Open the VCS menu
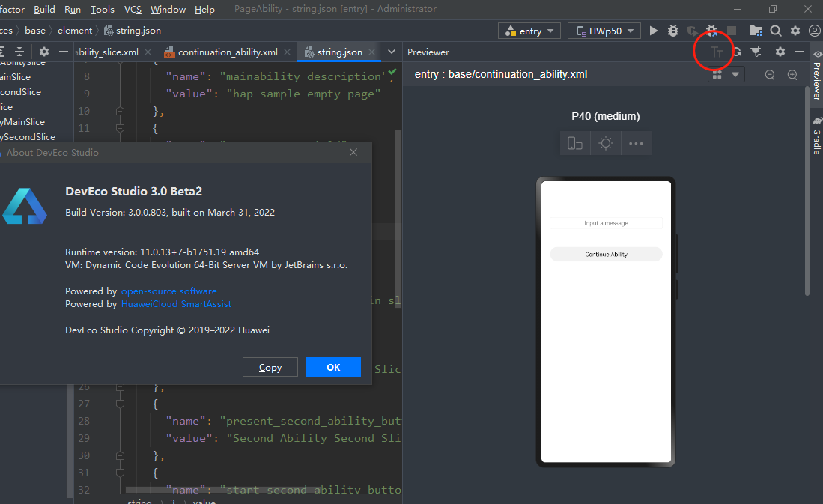The height and width of the screenshot is (504, 823). click(133, 10)
